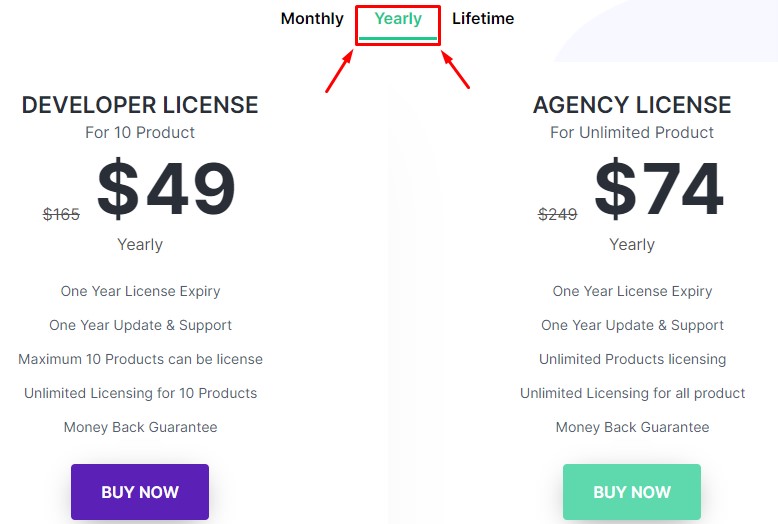The width and height of the screenshot is (778, 524).
Task: Click "Unlimited Licensing for 10 Products" line
Action: pyautogui.click(x=140, y=393)
